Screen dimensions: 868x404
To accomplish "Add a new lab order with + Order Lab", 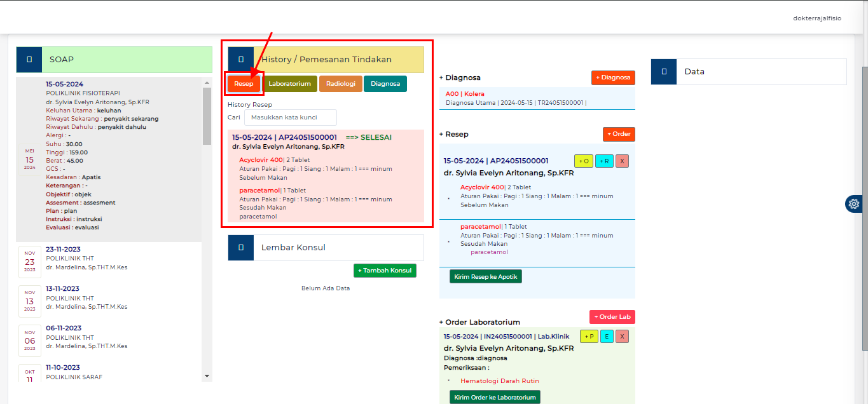I will click(612, 317).
